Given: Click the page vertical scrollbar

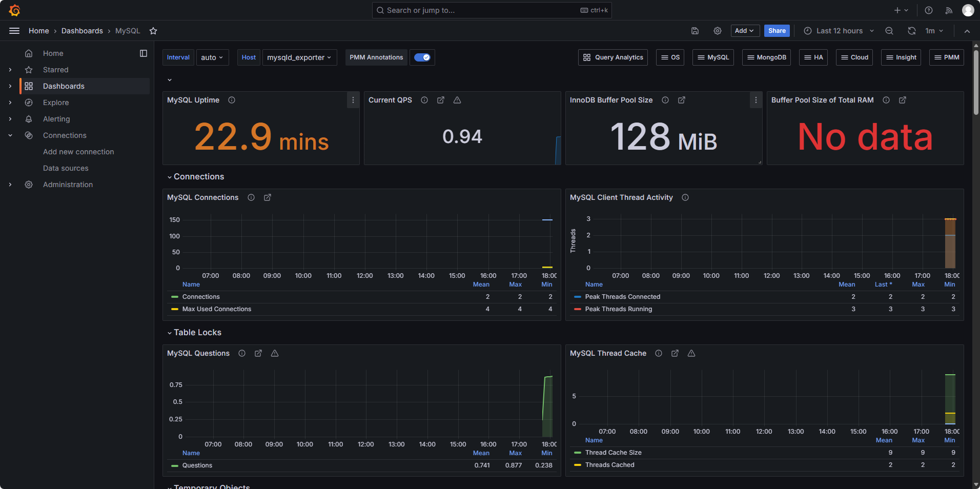Looking at the screenshot, I should pyautogui.click(x=976, y=82).
